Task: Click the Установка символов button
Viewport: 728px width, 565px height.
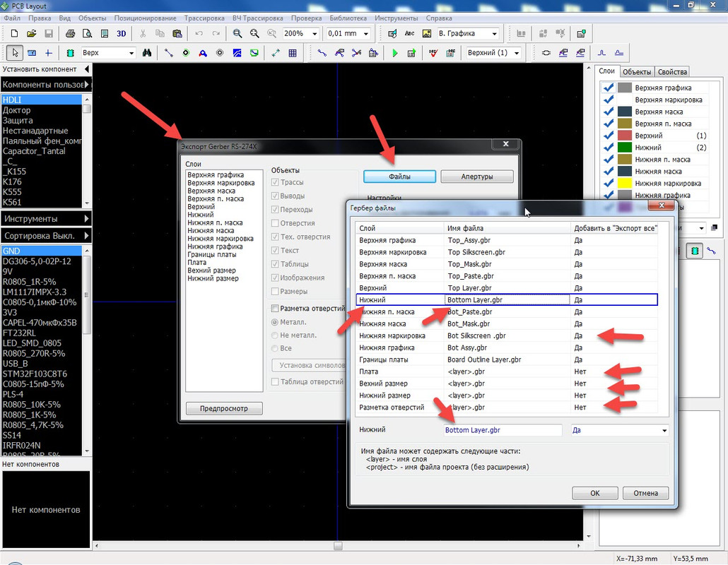Action: [x=309, y=365]
